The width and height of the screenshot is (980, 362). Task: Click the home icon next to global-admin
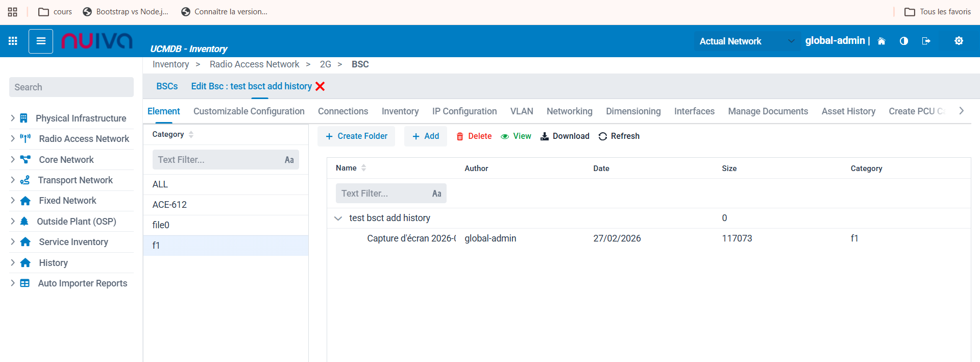point(881,41)
